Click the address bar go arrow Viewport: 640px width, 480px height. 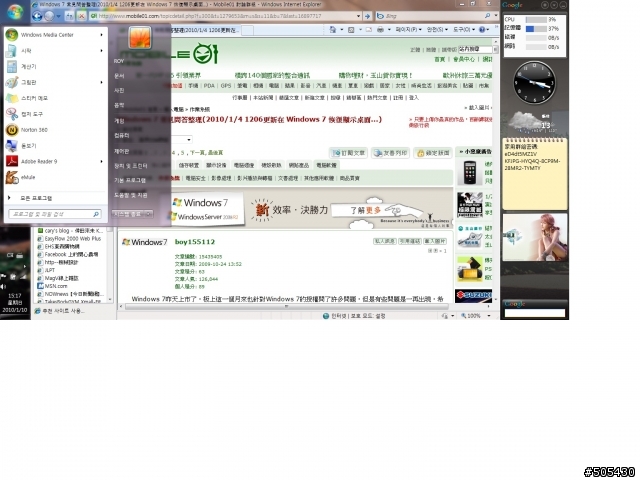coord(367,16)
